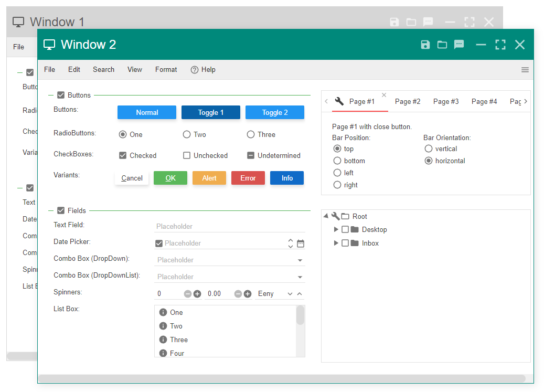Select the Two radio button

[x=187, y=134]
